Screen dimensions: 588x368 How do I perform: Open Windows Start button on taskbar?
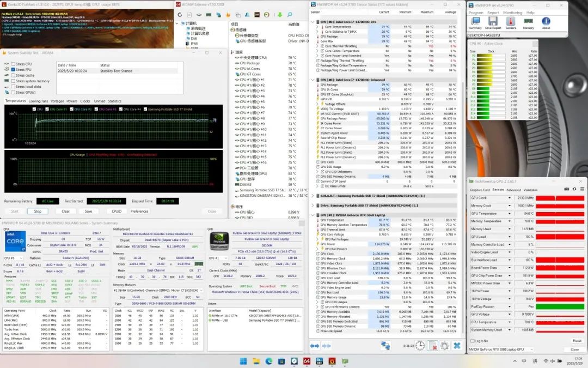tap(243, 361)
